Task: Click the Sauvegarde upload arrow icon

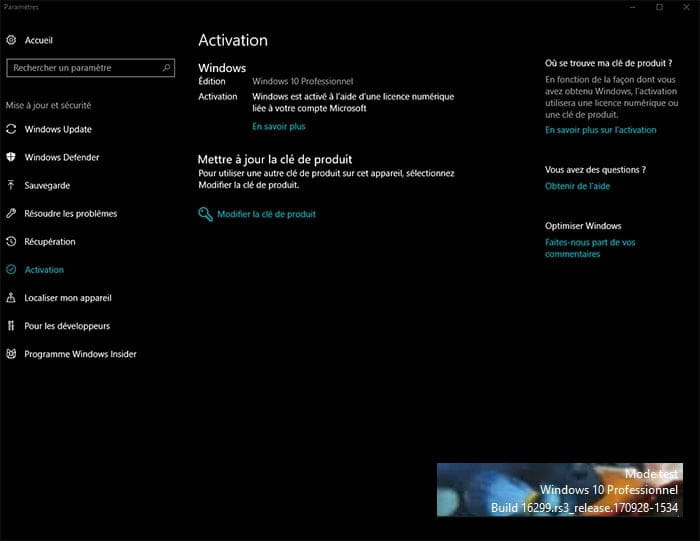Action: coord(11,185)
